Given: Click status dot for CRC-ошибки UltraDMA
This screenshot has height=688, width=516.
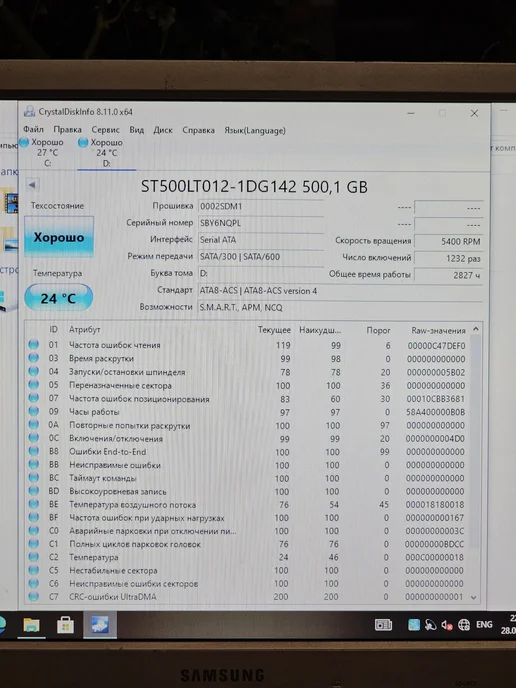Looking at the screenshot, I should click(x=33, y=596).
